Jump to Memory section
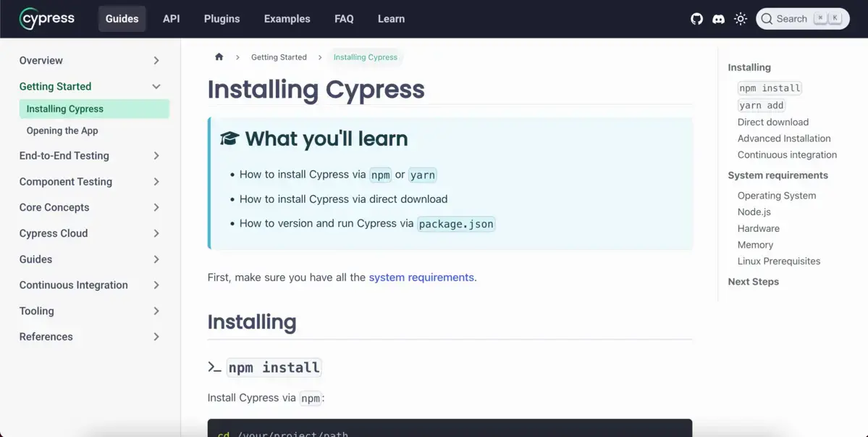The height and width of the screenshot is (437, 868). click(755, 245)
